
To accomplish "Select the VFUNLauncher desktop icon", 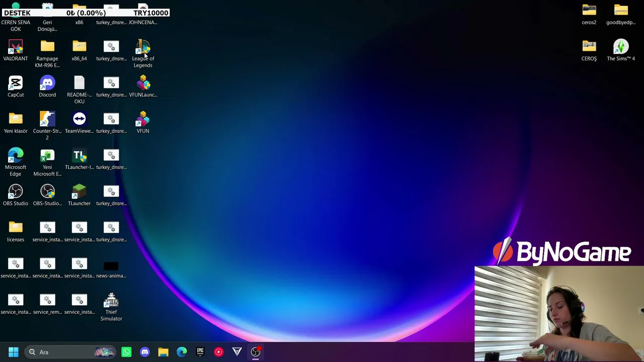I will pos(143,87).
